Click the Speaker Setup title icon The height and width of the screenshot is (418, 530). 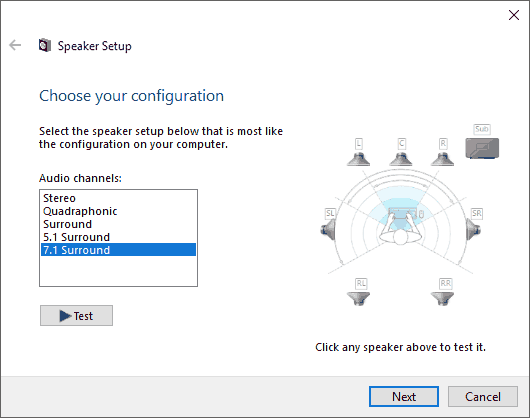45,45
